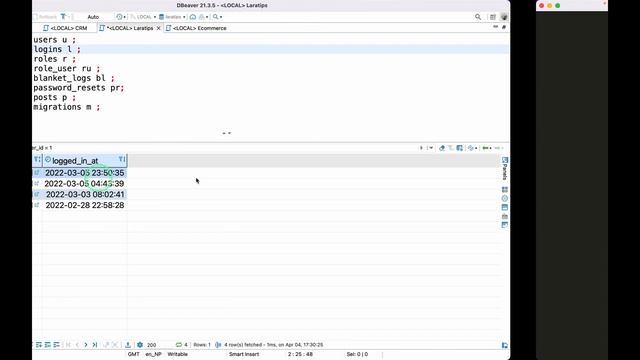Place cursor on the 'logins l ;' line

tap(57, 49)
